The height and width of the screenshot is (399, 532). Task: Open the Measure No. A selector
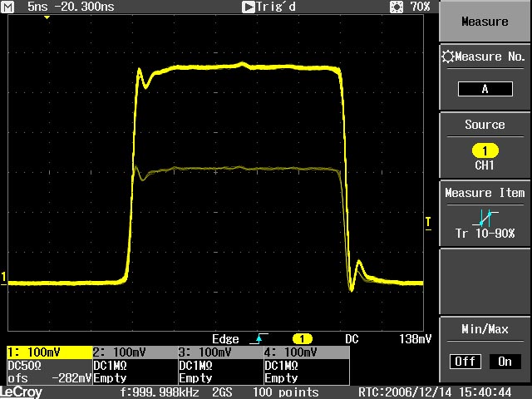tap(485, 89)
